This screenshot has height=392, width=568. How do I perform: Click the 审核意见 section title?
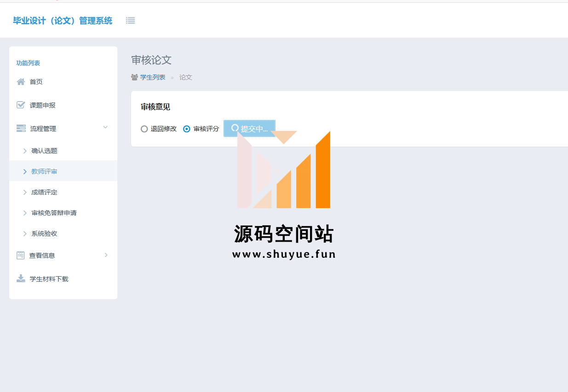tap(155, 107)
